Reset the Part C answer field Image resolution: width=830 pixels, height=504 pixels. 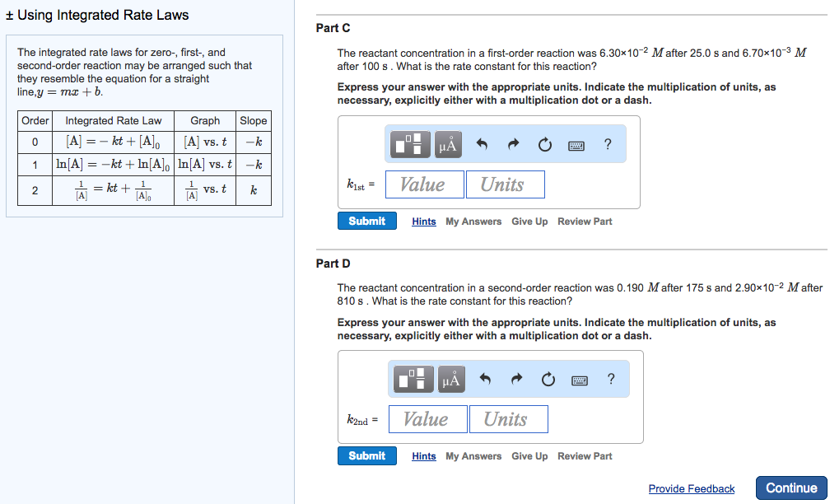(x=544, y=143)
